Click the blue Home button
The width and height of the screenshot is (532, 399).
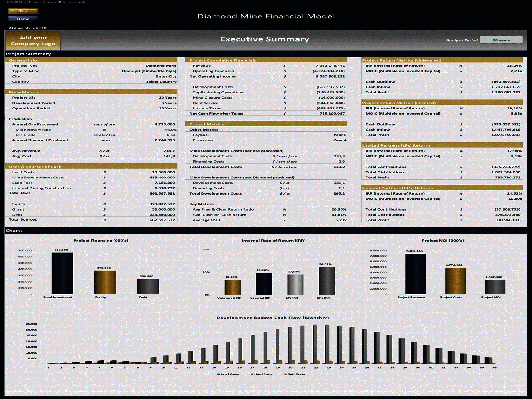(x=23, y=19)
